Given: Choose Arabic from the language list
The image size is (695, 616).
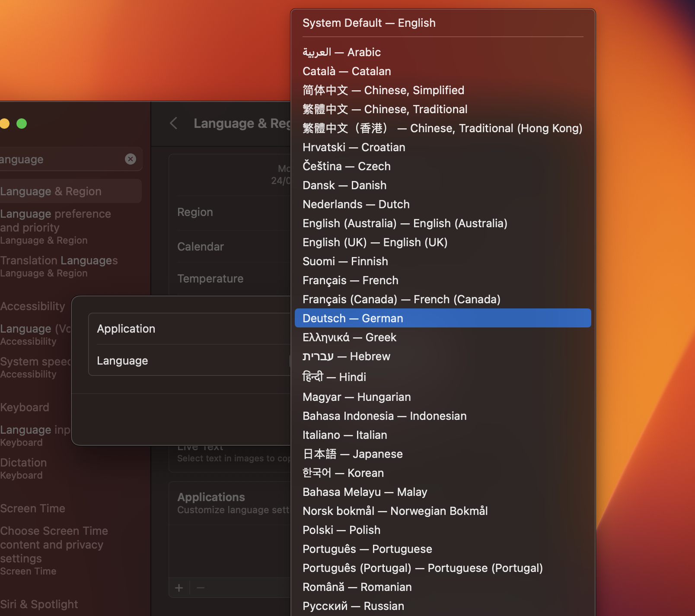Looking at the screenshot, I should pyautogui.click(x=443, y=52).
